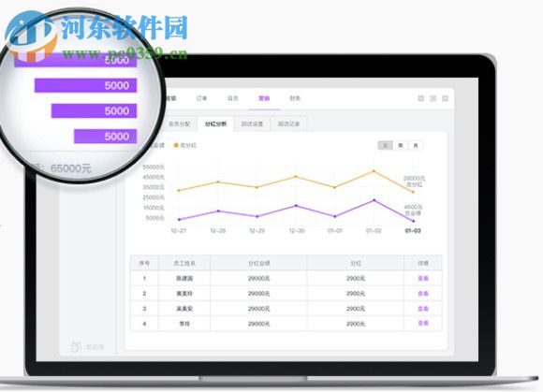
Task: Click the 序号 column header
Action: tap(144, 263)
